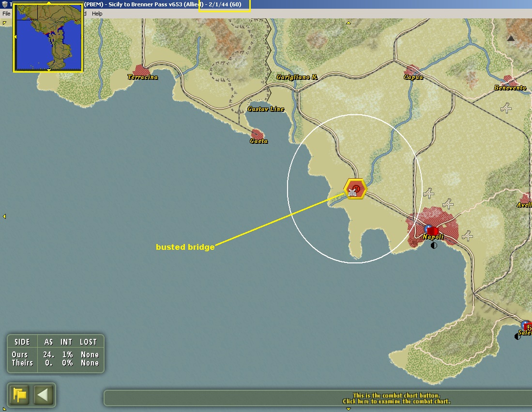Click the Napoli city name label
This screenshot has width=532, height=412.
point(433,237)
